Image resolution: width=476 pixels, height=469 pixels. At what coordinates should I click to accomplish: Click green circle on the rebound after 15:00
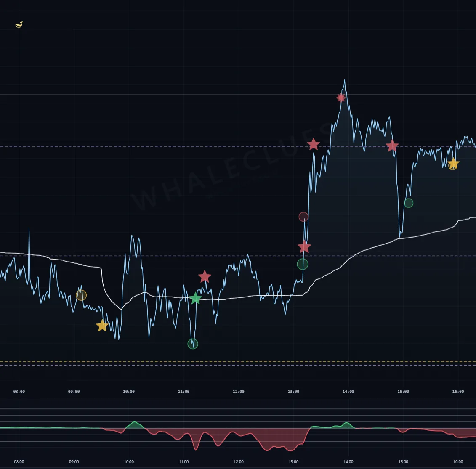pyautogui.click(x=409, y=203)
